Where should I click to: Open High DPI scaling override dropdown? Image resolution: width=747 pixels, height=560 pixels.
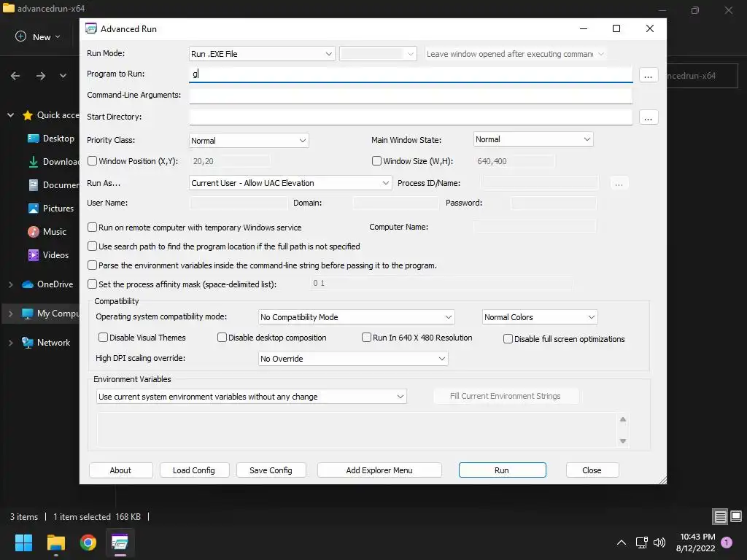click(x=353, y=359)
